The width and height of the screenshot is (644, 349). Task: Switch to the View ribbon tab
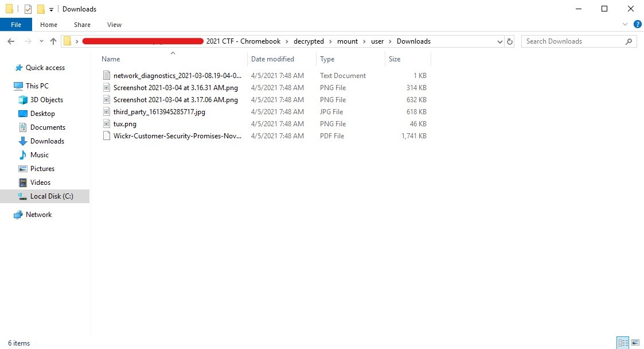(x=114, y=25)
